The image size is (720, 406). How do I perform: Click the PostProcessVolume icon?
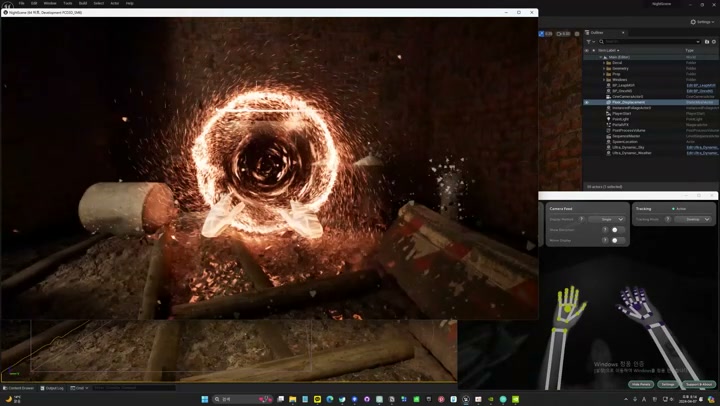pos(609,130)
